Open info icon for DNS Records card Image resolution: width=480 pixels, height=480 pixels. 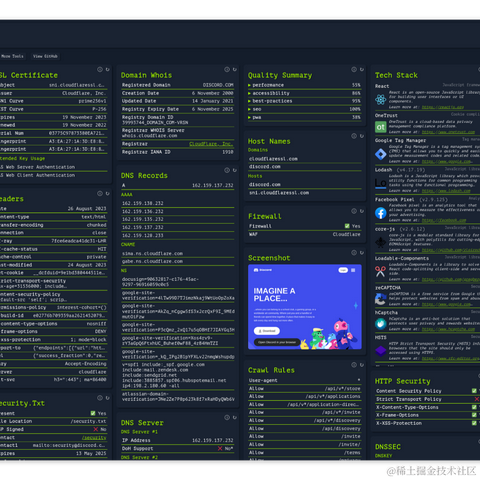pyautogui.click(x=227, y=170)
